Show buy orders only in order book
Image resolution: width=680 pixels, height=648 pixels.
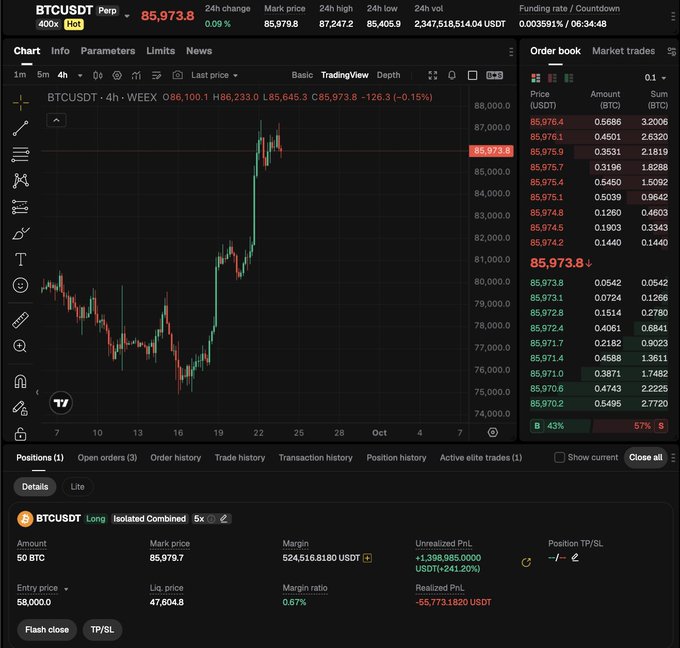[569, 78]
